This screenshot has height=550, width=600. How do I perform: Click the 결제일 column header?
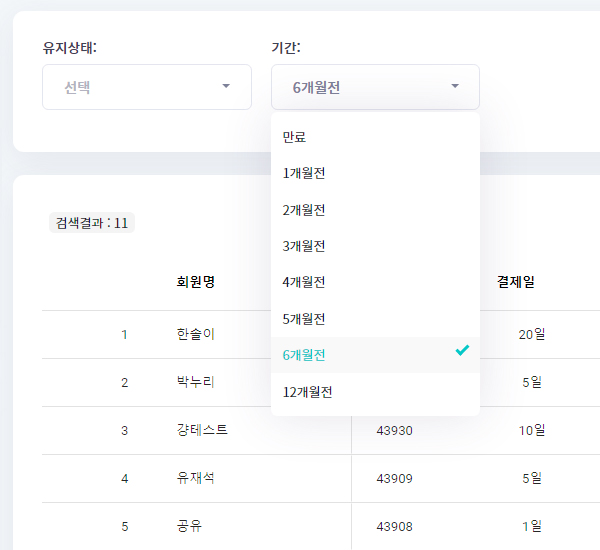[515, 282]
